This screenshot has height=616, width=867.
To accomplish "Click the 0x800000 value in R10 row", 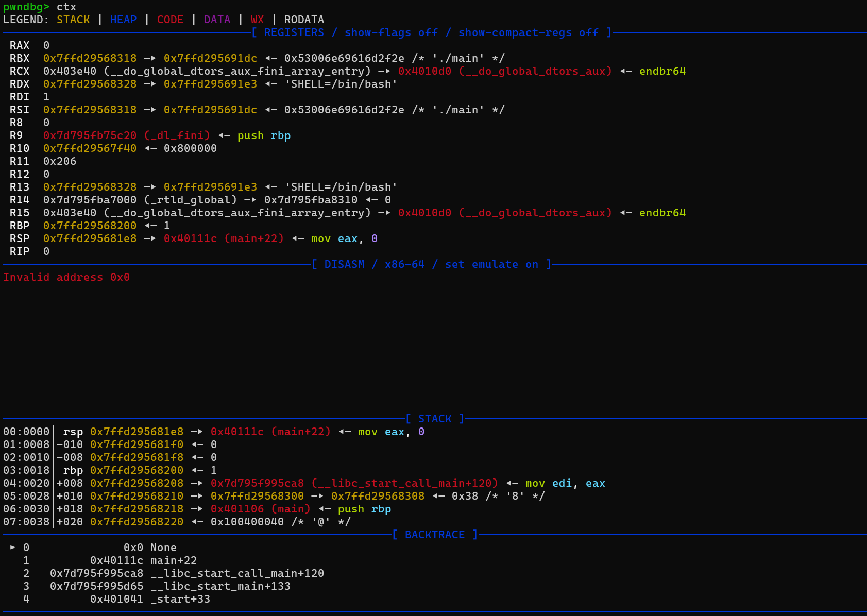I will (190, 148).
